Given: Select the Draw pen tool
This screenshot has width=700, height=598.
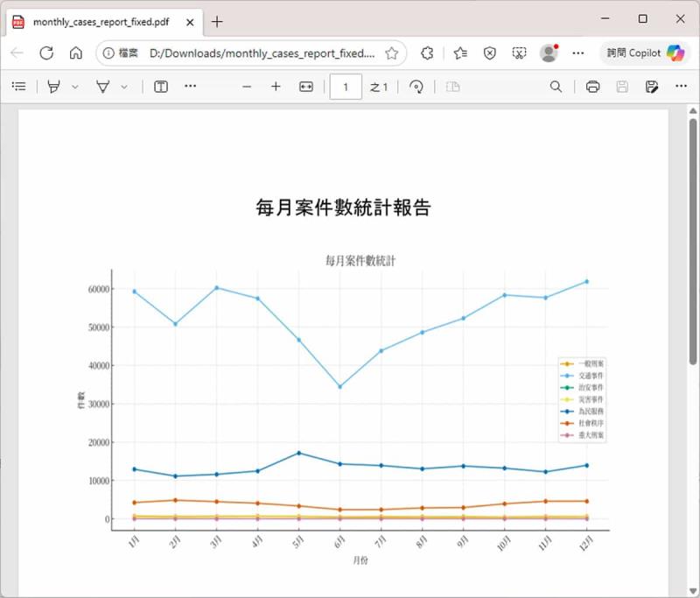Looking at the screenshot, I should pyautogui.click(x=54, y=87).
